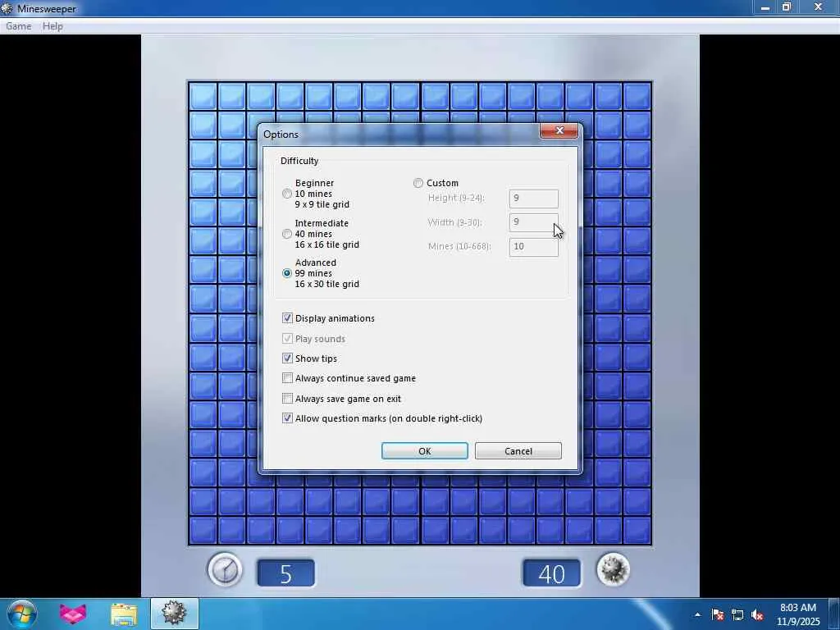The width and height of the screenshot is (840, 630).
Task: Click the Intermediate 40 mines label
Action: pyautogui.click(x=326, y=234)
